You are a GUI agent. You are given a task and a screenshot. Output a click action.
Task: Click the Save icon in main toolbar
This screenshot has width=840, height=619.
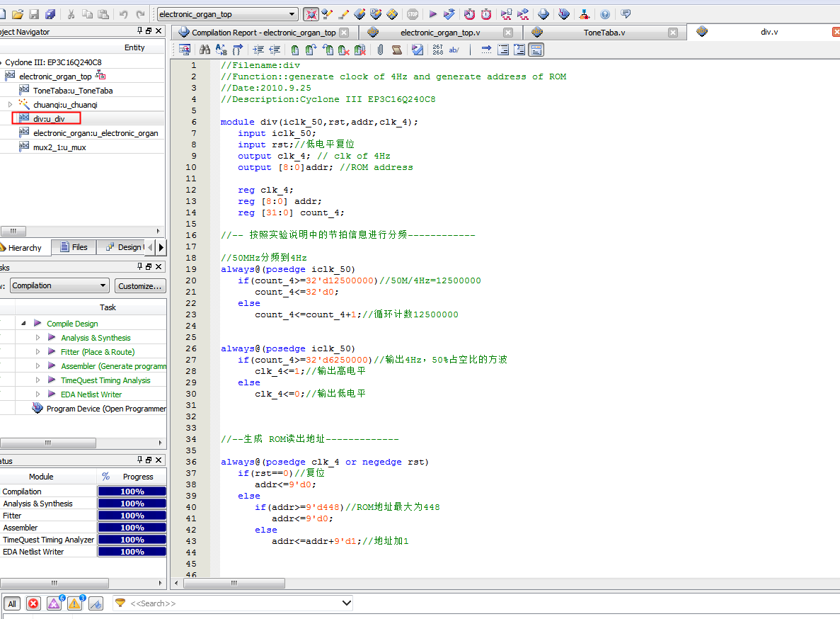(34, 14)
